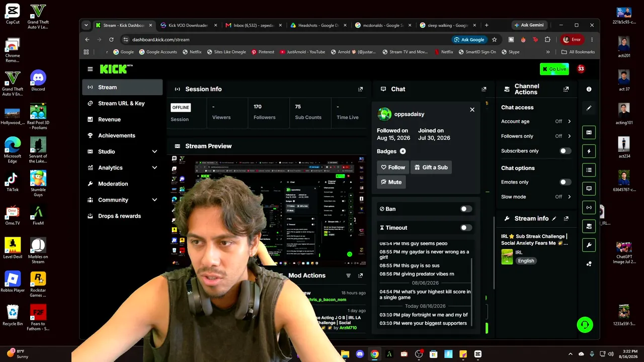
Task: Toggle the lightning bolt widget icon in sidebar
Action: click(x=589, y=151)
